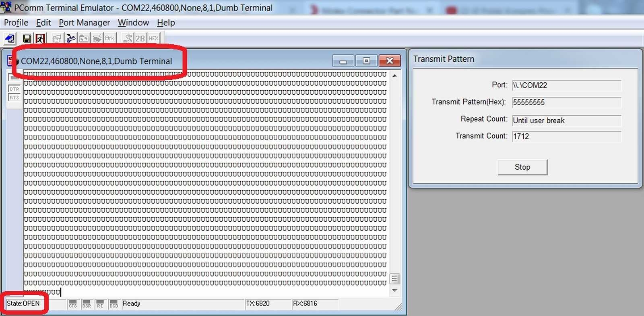
Task: Click the RX:6816 counter in status bar
Action: [x=305, y=304]
